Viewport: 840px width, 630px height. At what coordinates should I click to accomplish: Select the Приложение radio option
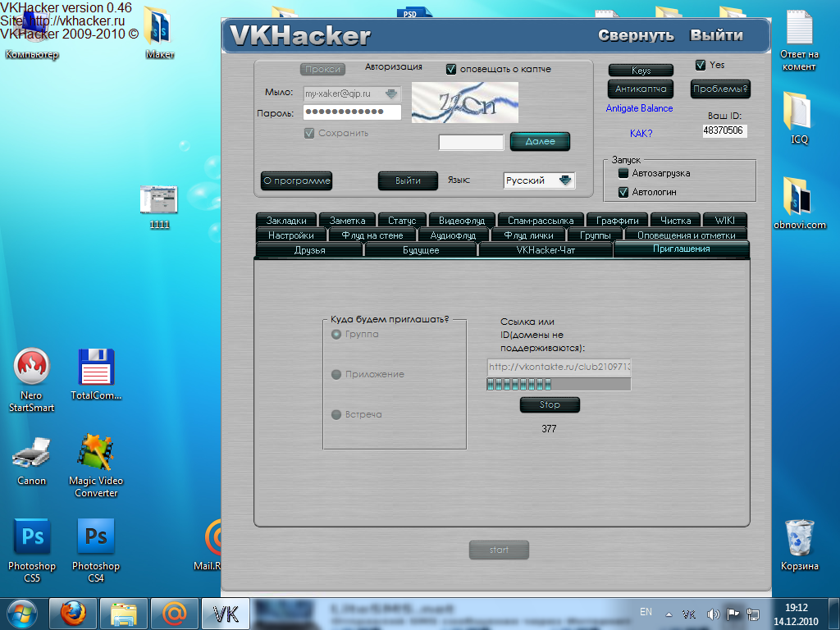[336, 374]
